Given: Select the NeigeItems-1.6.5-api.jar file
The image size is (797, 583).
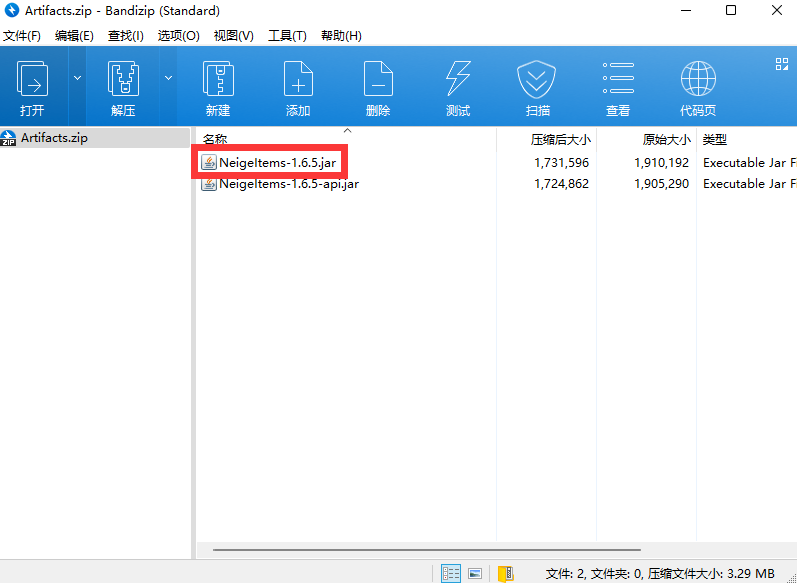Looking at the screenshot, I should pos(289,183).
